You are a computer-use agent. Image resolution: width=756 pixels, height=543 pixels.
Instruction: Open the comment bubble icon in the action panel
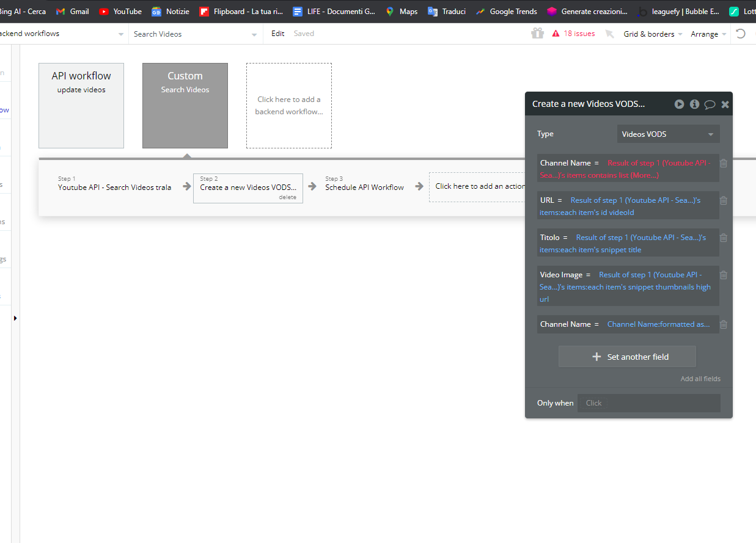point(710,104)
